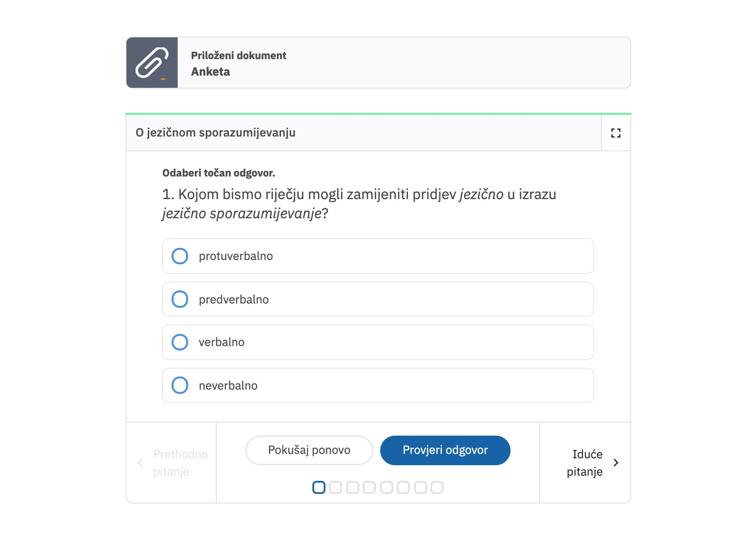Viewport: 756px width, 540px height.
Task: Click 'Prethodno pitanje' navigation label
Action: pos(180,463)
